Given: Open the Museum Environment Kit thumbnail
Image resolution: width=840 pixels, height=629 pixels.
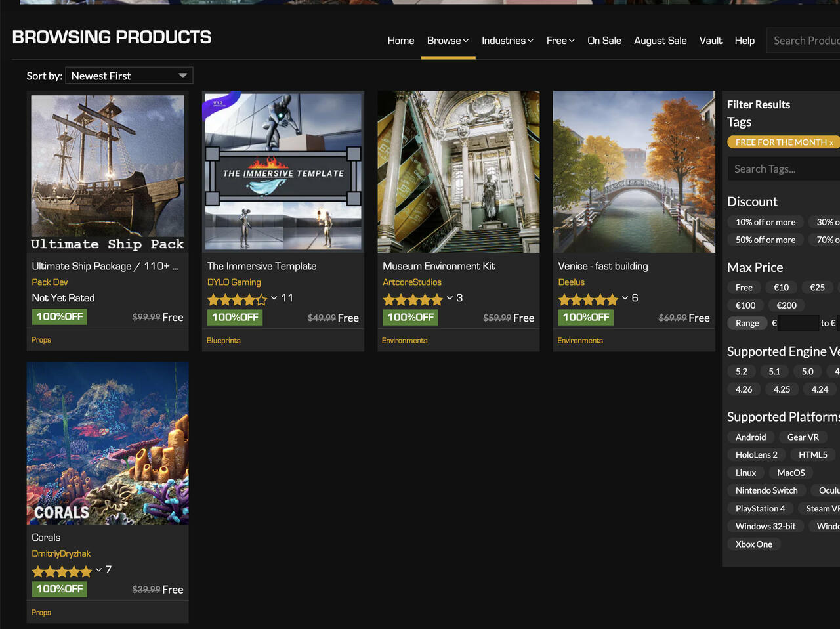Looking at the screenshot, I should pyautogui.click(x=459, y=172).
